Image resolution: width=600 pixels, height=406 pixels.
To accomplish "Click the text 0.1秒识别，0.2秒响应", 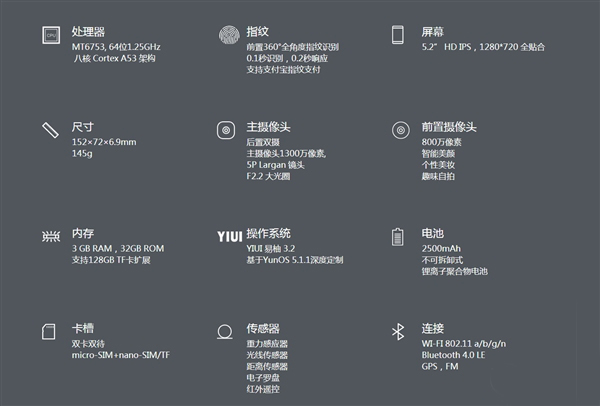I will 287,59.
